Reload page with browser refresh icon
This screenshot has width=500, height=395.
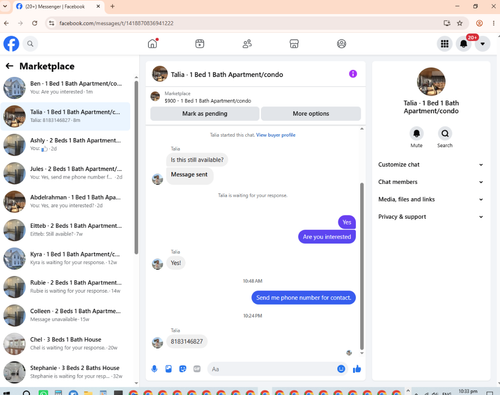(35, 23)
